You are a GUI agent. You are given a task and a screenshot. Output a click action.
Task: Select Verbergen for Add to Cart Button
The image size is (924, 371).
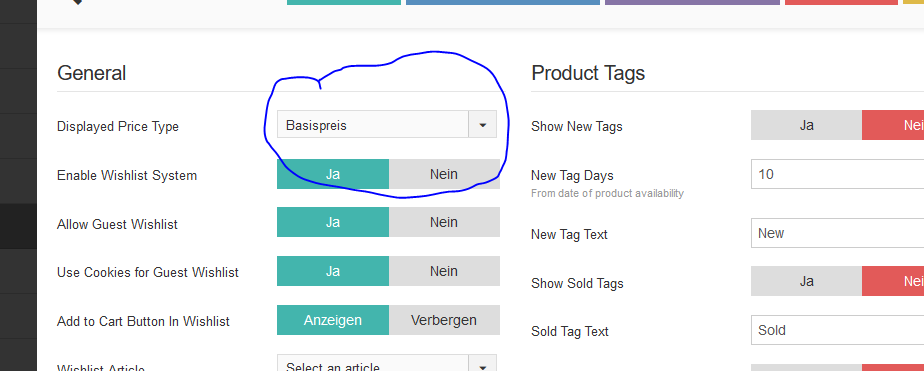(x=444, y=320)
